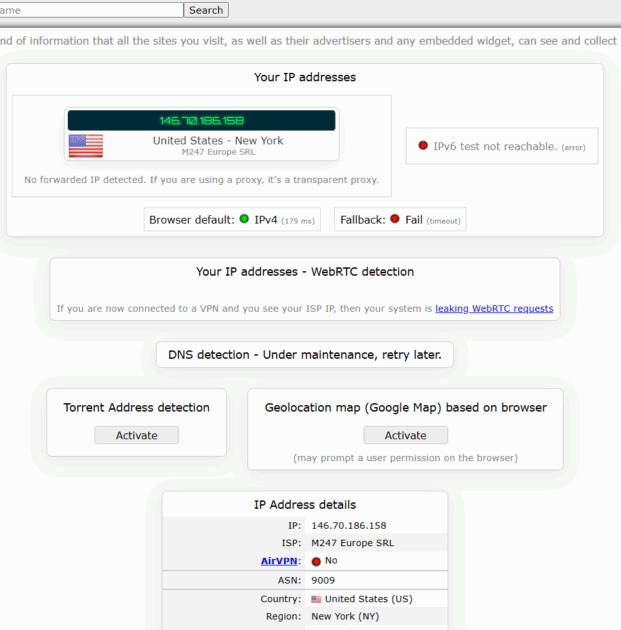The height and width of the screenshot is (630, 621).
Task: Click the Region value New York (NY)
Action: [345, 616]
